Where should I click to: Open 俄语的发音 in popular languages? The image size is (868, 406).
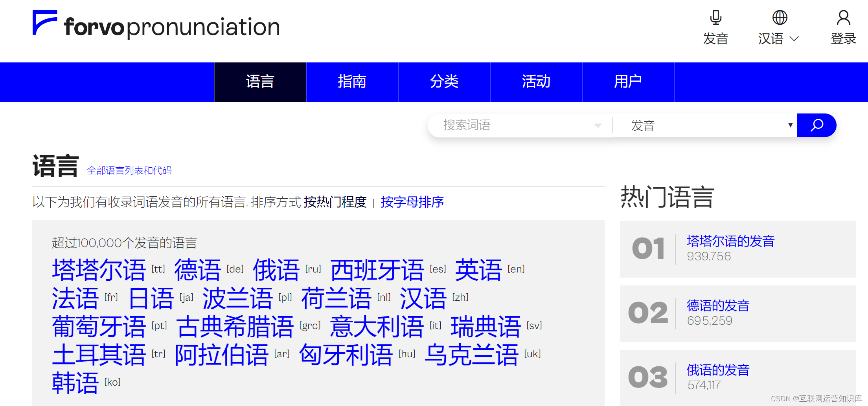click(x=718, y=370)
